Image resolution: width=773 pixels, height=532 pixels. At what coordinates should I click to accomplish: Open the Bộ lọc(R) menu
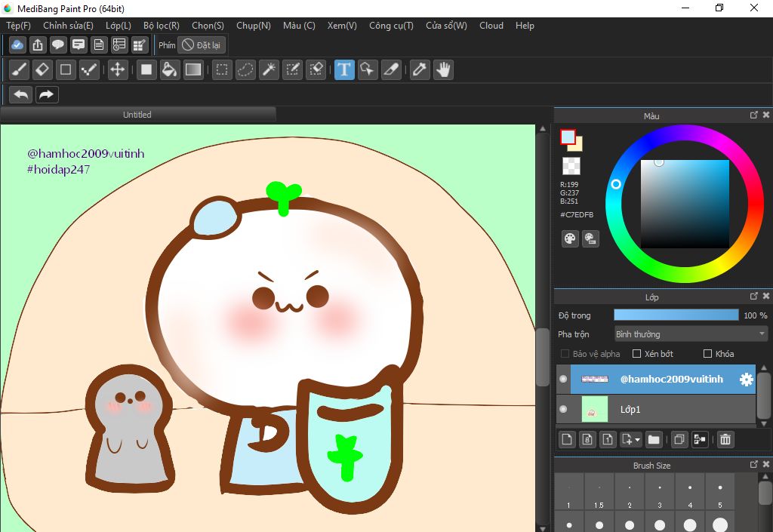162,26
